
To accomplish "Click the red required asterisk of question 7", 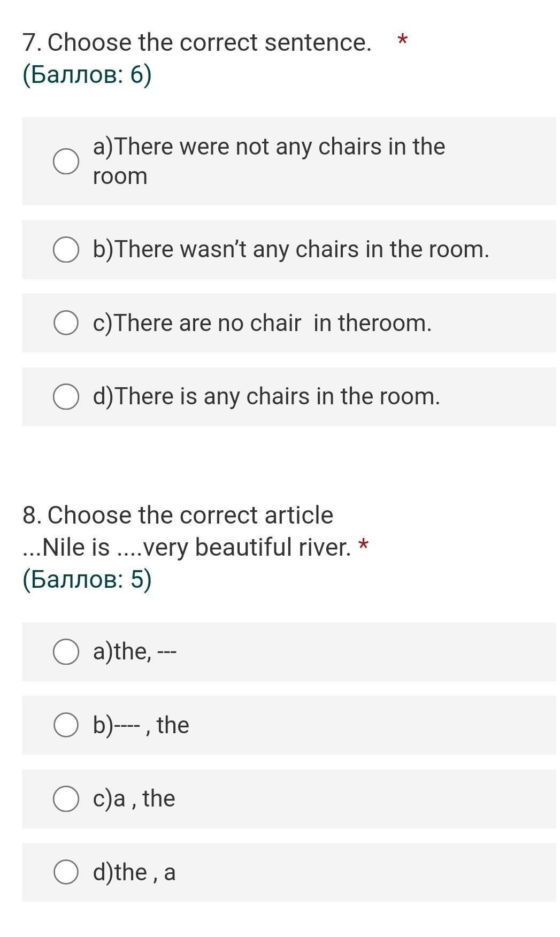I will coord(402,39).
